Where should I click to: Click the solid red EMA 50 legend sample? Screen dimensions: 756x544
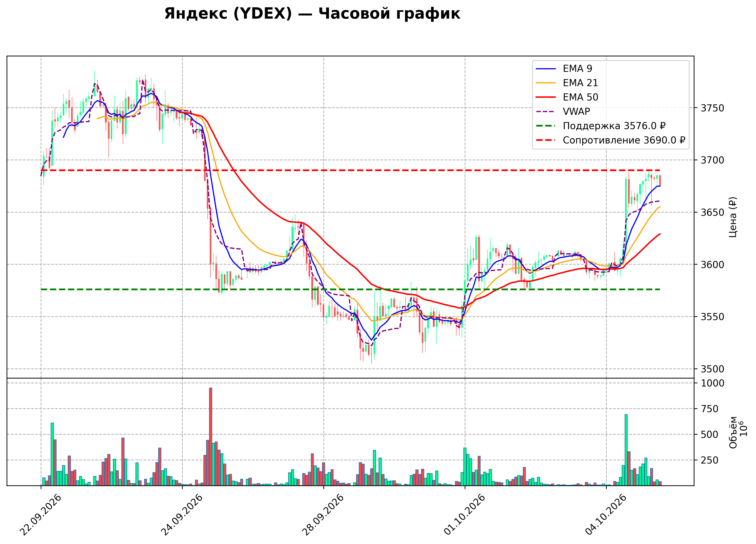tap(546, 97)
